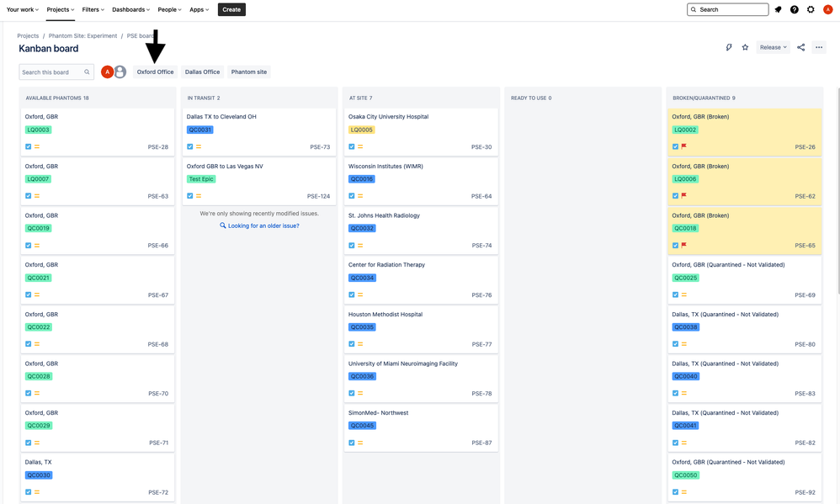Open the Apps menu
840x504 pixels.
[197, 9]
